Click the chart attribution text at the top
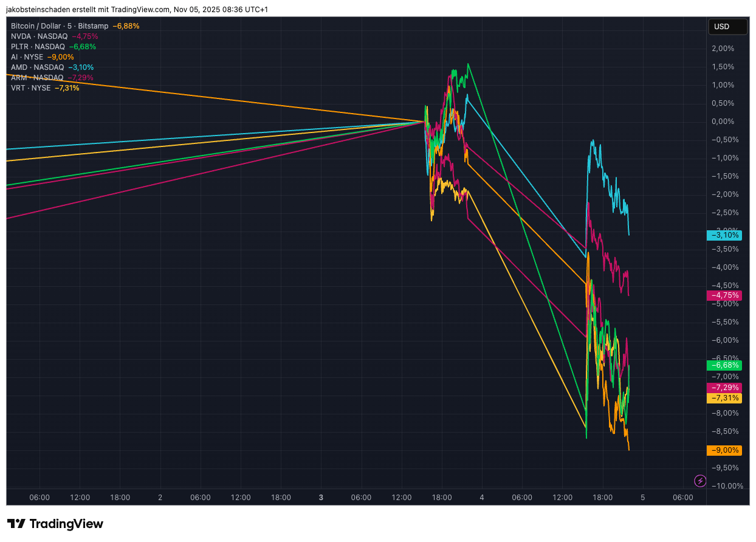Image resolution: width=756 pixels, height=542 pixels. [137, 10]
